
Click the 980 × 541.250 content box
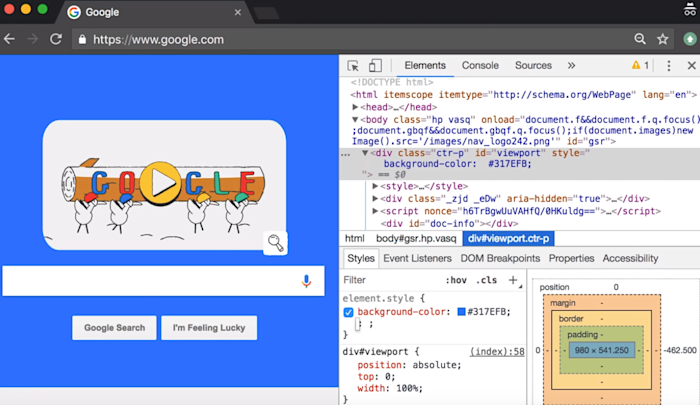pyautogui.click(x=602, y=351)
